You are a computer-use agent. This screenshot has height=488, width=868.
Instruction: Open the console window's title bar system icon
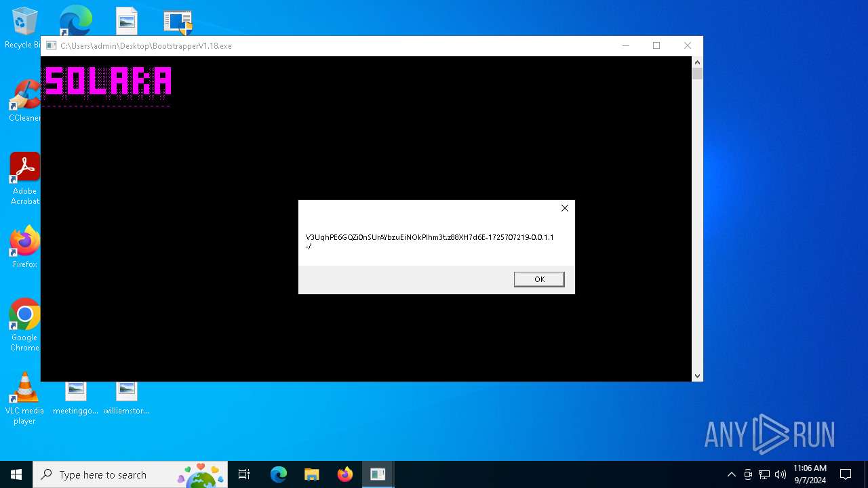coord(51,46)
